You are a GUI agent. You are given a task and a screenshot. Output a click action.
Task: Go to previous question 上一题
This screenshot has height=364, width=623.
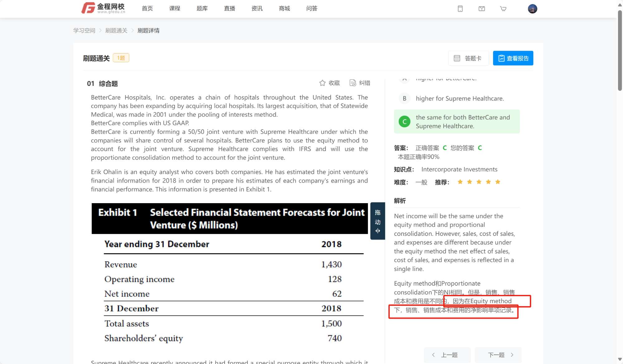pos(447,355)
